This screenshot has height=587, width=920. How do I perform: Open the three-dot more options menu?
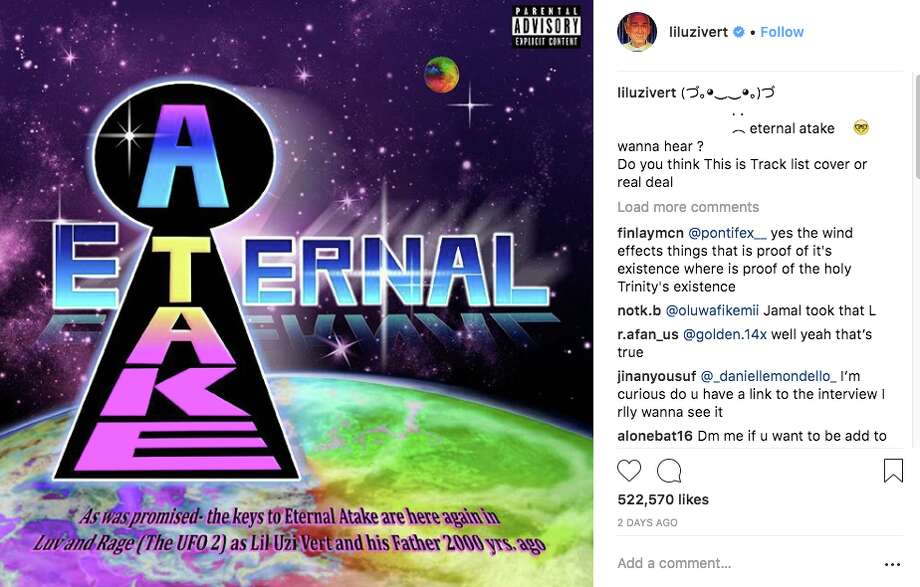click(892, 564)
